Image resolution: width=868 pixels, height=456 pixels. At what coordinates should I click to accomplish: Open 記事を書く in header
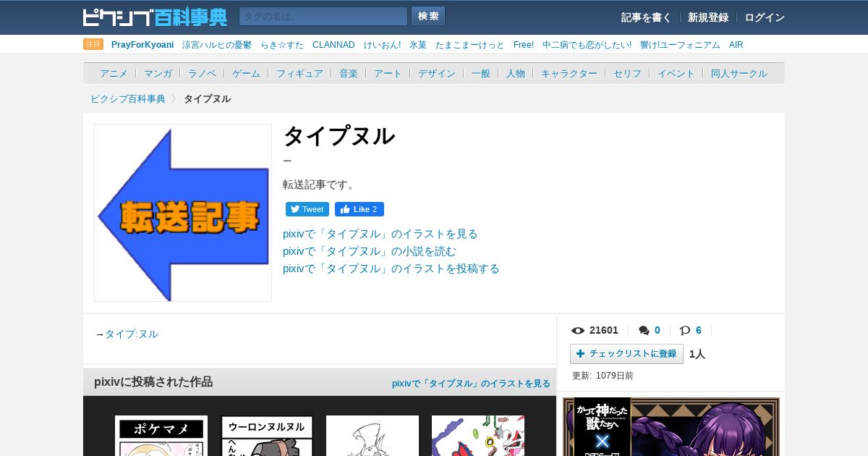click(646, 17)
